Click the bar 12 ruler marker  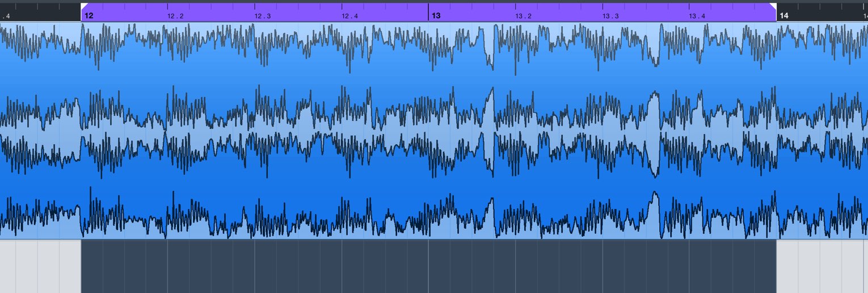[89, 16]
